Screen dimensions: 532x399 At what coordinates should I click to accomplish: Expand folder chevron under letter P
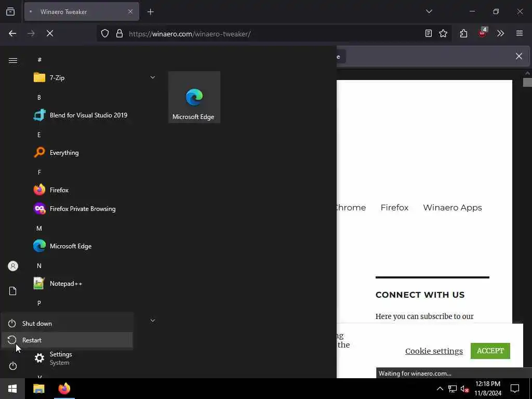click(153, 320)
